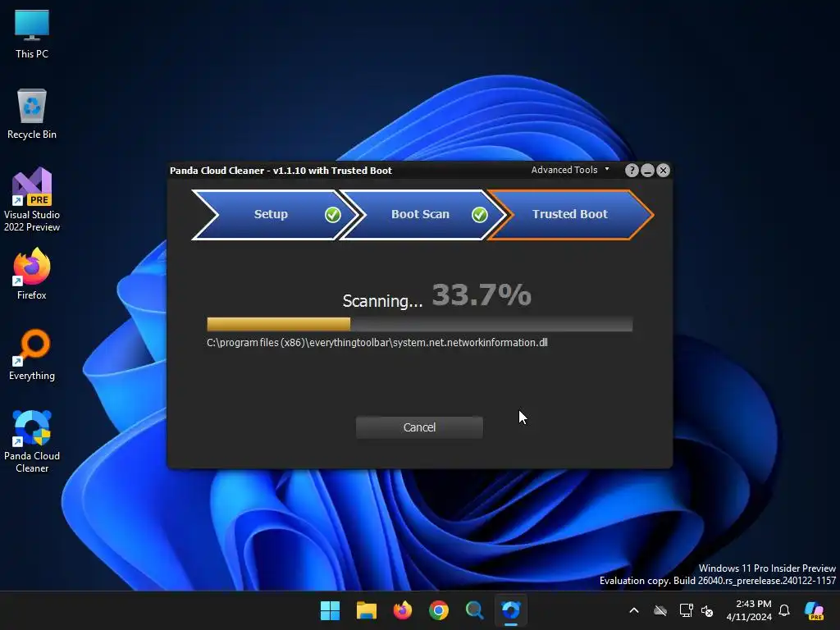The image size is (840, 630).
Task: Click the Setup completed checkmark icon
Action: [x=333, y=214]
